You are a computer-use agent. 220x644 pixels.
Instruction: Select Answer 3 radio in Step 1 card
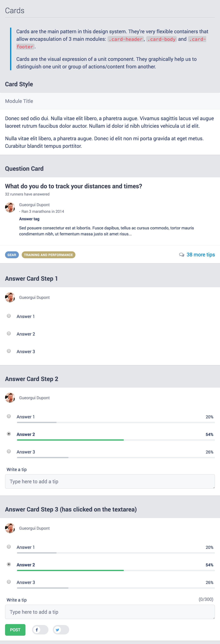[9, 351]
